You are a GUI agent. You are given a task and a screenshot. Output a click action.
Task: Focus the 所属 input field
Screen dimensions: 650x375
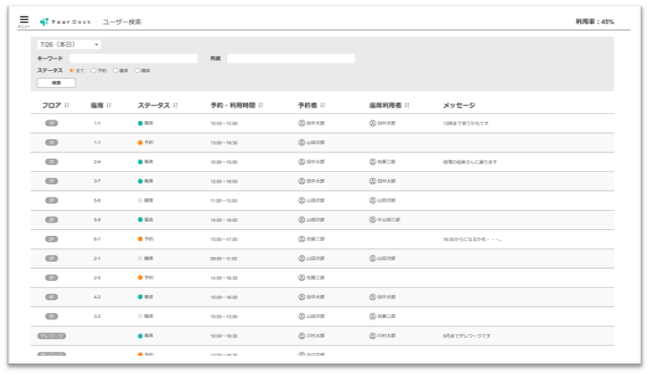click(291, 58)
